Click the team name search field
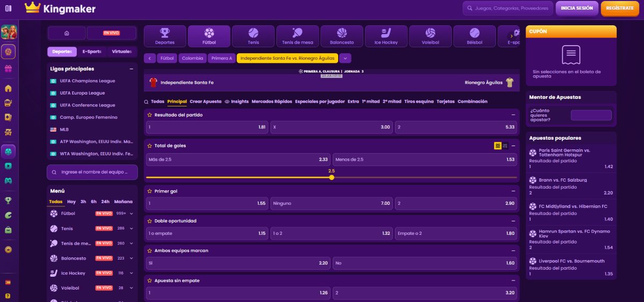The height and width of the screenshot is (302, 644). (x=92, y=172)
